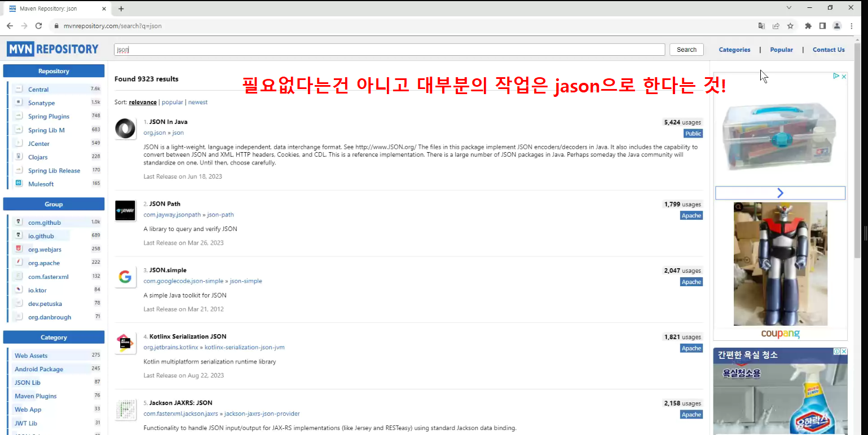Click Apache badge on JSON Path

click(x=691, y=216)
